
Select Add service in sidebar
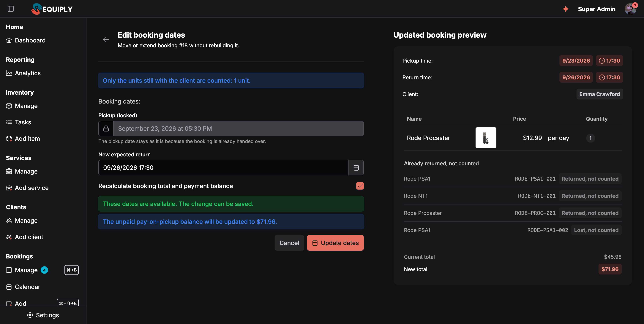(x=27, y=188)
